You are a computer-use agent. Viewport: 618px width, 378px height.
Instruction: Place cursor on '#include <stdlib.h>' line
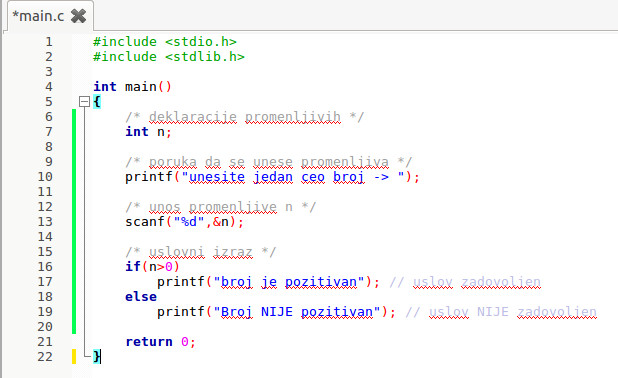[x=169, y=57]
